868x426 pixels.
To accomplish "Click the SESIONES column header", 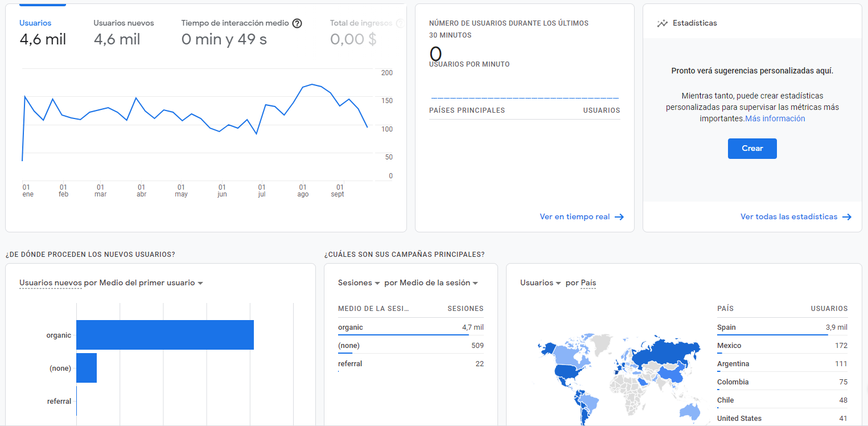I will [x=466, y=309].
